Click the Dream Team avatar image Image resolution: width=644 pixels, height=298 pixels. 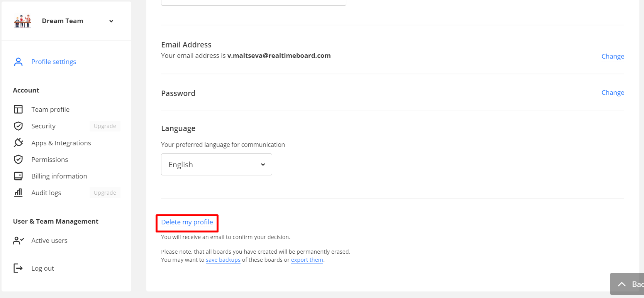[22, 21]
